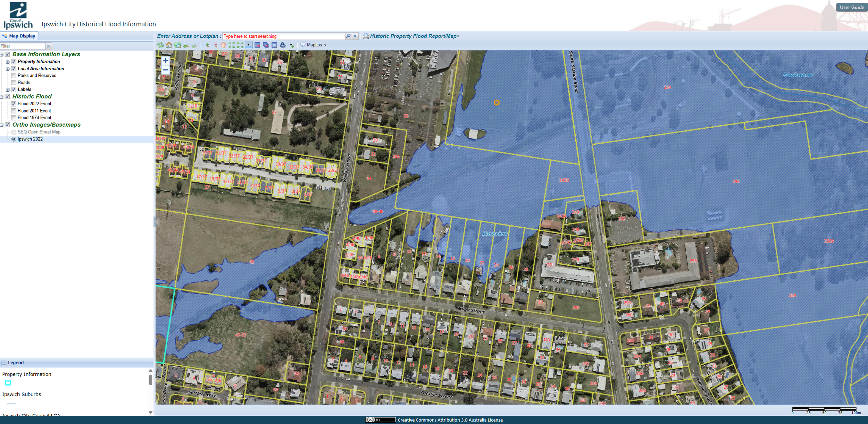The height and width of the screenshot is (424, 868).
Task: Toggle the Labels layer checkbox
Action: pos(14,90)
